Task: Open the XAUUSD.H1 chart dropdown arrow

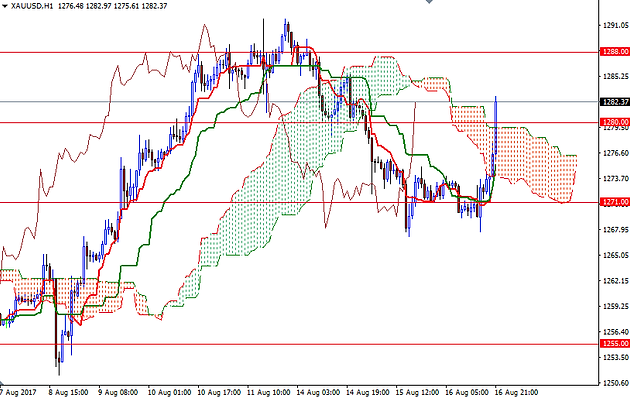Action: 5,6
